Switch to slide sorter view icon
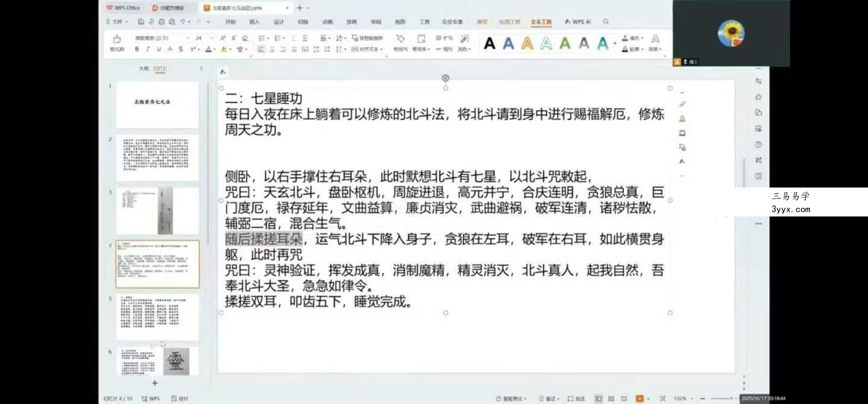The width and height of the screenshot is (868, 404). (x=611, y=399)
